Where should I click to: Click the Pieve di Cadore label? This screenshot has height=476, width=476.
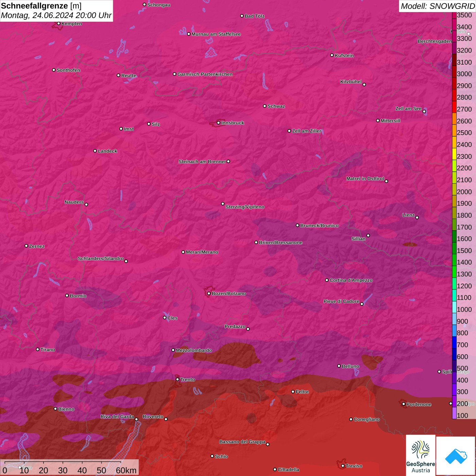coord(341,301)
